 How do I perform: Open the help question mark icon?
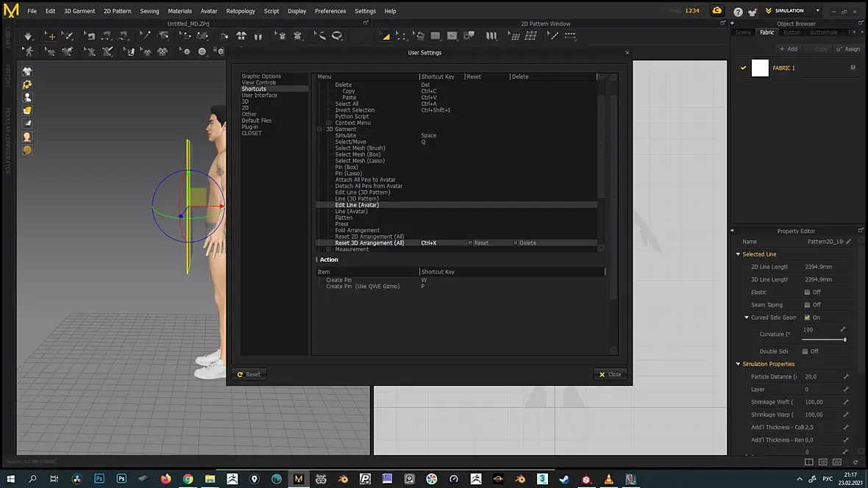tap(738, 11)
